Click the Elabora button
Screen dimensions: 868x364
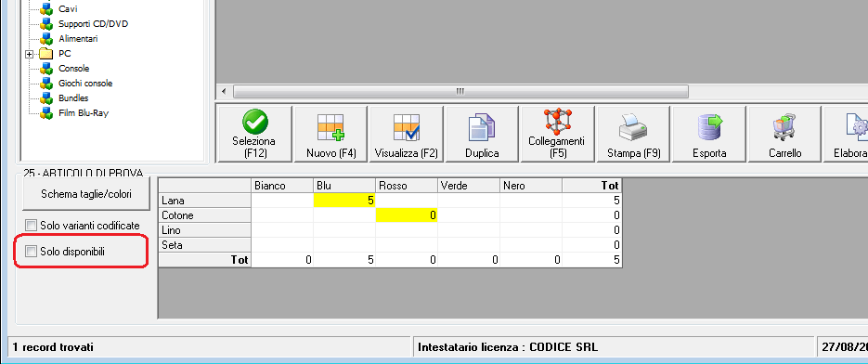[x=847, y=134]
